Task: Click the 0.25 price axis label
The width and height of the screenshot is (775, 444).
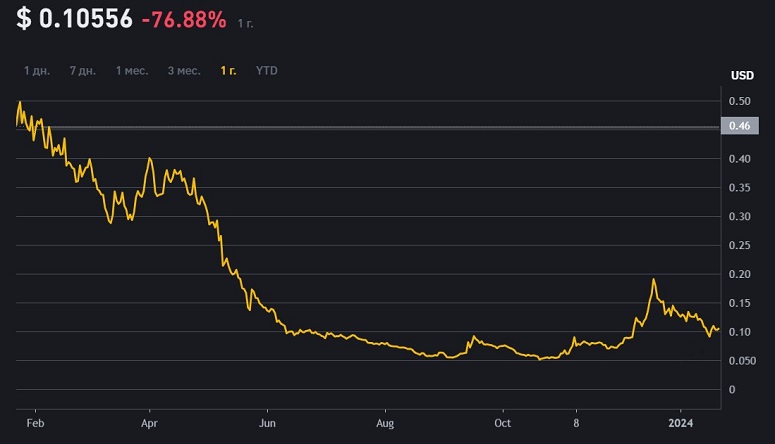Action: coord(740,245)
